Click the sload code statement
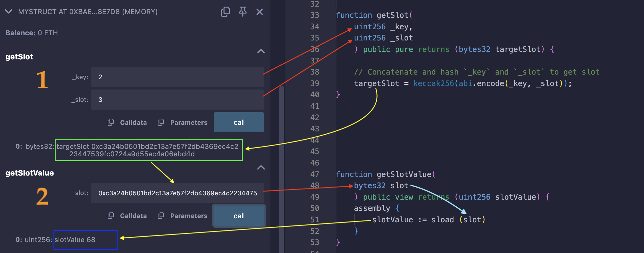 coord(429,220)
